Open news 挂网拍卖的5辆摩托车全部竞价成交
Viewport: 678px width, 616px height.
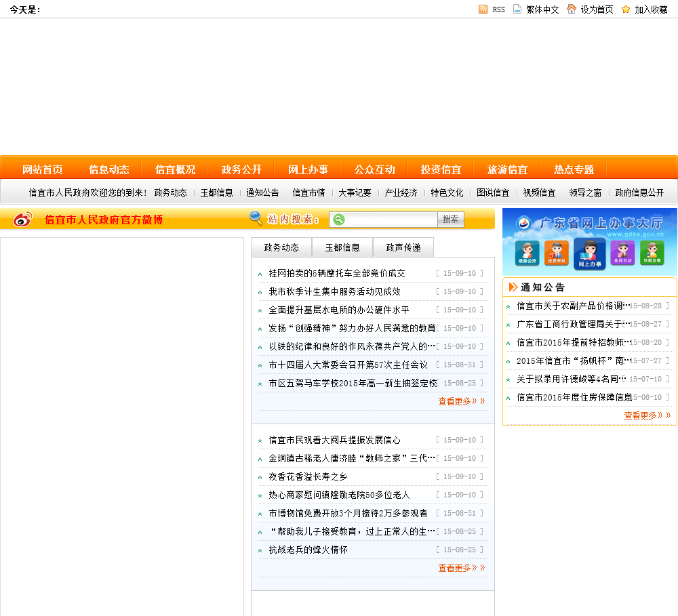click(337, 273)
